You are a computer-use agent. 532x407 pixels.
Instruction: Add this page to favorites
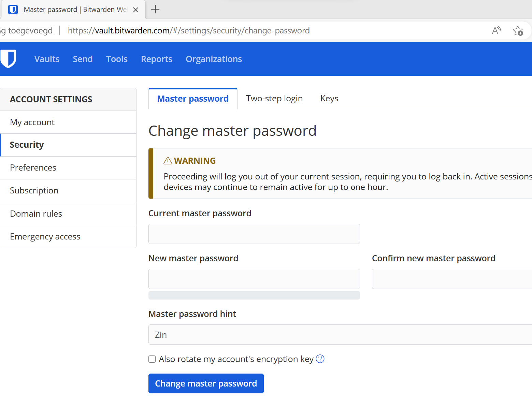point(518,31)
